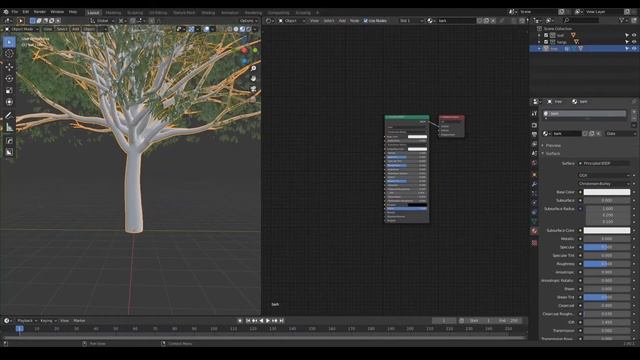Open the Christensen-Burley subsurface method dropdown

click(x=604, y=184)
